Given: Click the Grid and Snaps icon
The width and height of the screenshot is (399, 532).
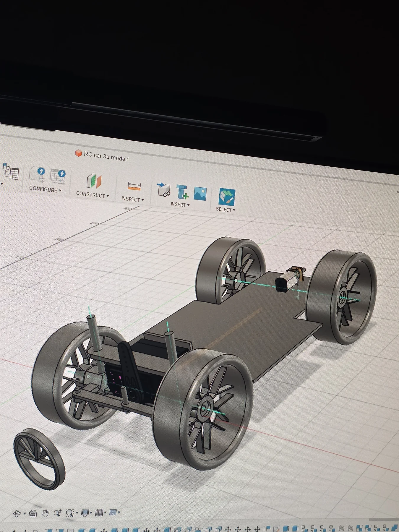Looking at the screenshot, I should (x=99, y=512).
